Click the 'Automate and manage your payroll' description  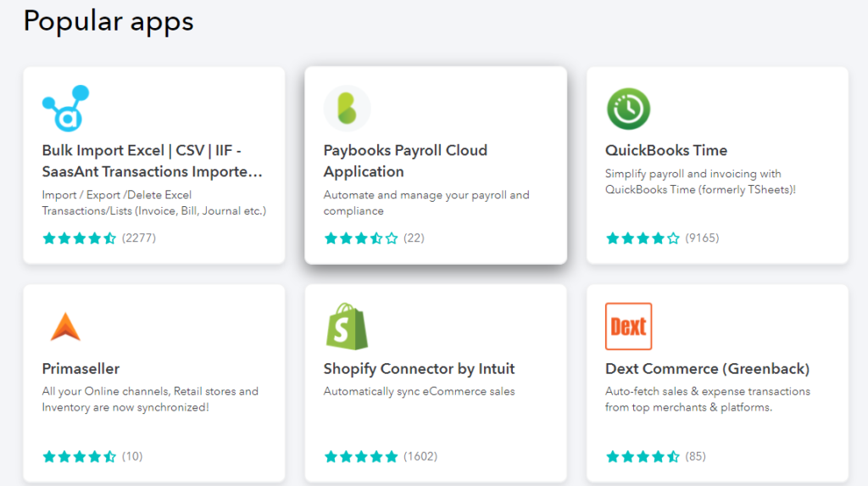pos(426,202)
